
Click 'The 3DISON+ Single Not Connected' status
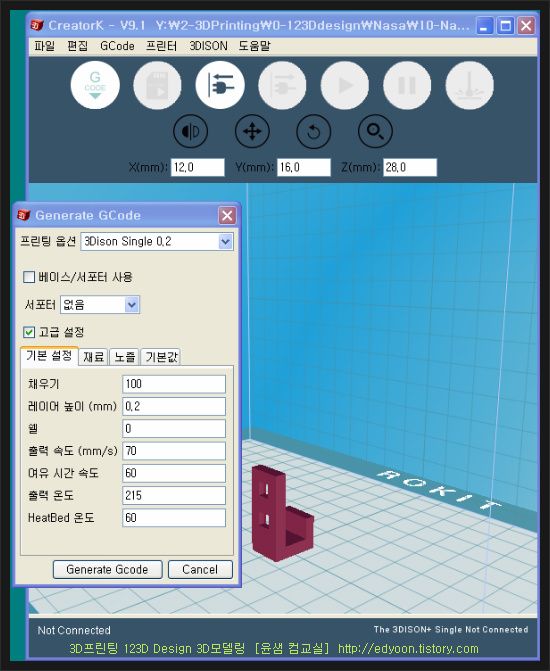pos(451,629)
